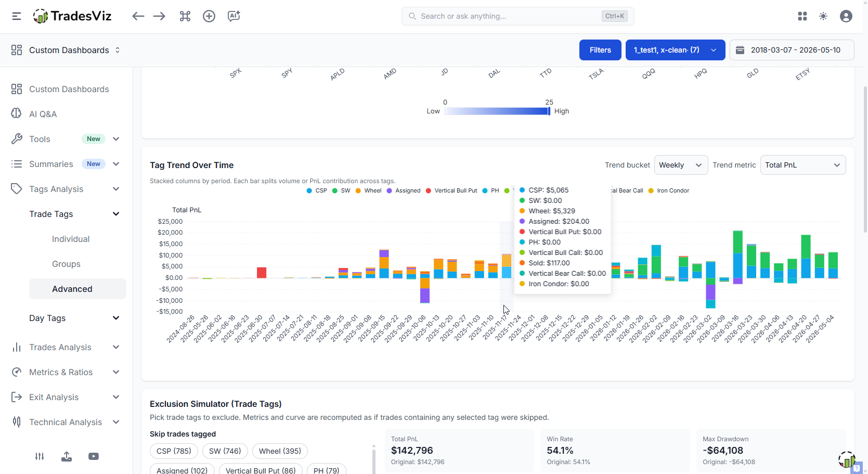Focus the Search or ask anything field
This screenshot has width=868, height=474.
coord(517,16)
